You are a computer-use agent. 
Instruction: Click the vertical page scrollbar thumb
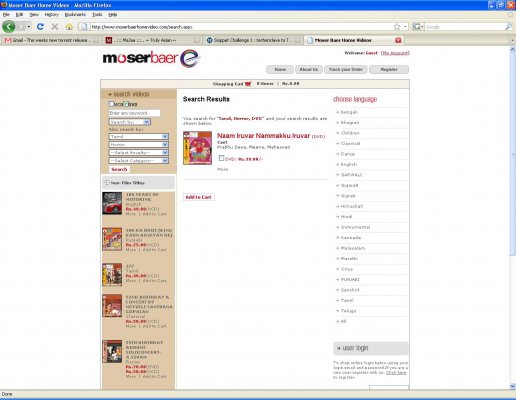point(513,154)
